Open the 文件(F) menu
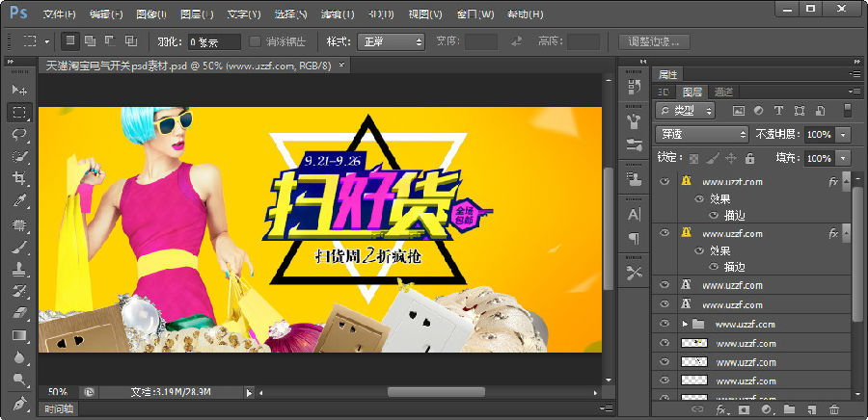 pyautogui.click(x=59, y=13)
